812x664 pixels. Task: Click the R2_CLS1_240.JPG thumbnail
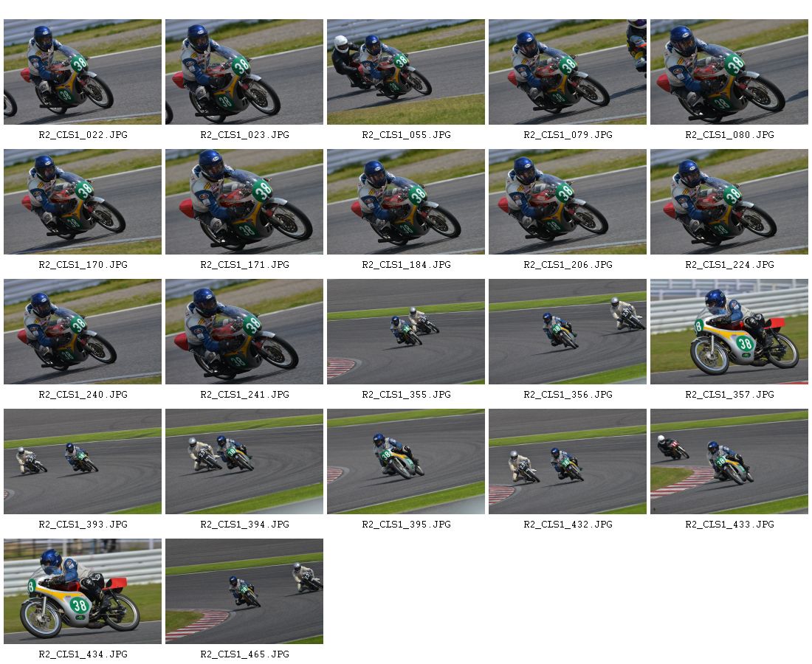(83, 332)
